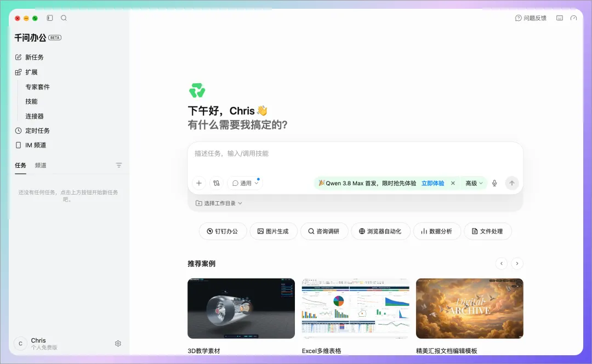592x364 pixels.
Task: Click the gauge icon at top right
Action: coord(573,18)
